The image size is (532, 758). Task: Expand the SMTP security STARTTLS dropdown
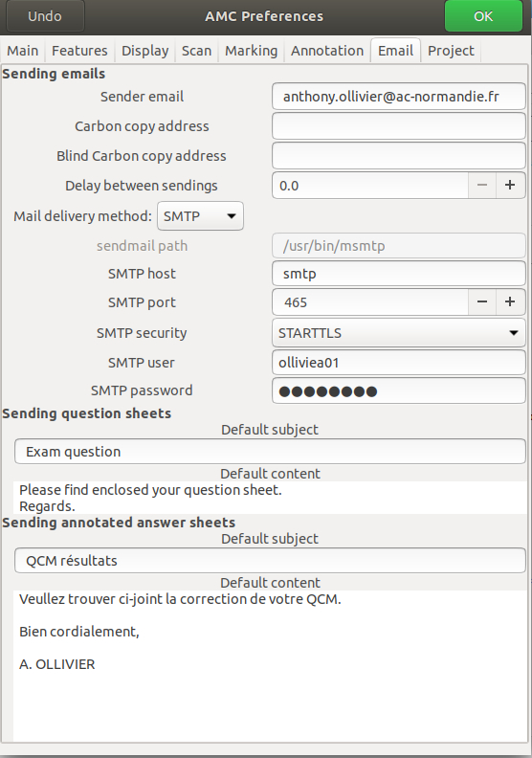click(399, 333)
